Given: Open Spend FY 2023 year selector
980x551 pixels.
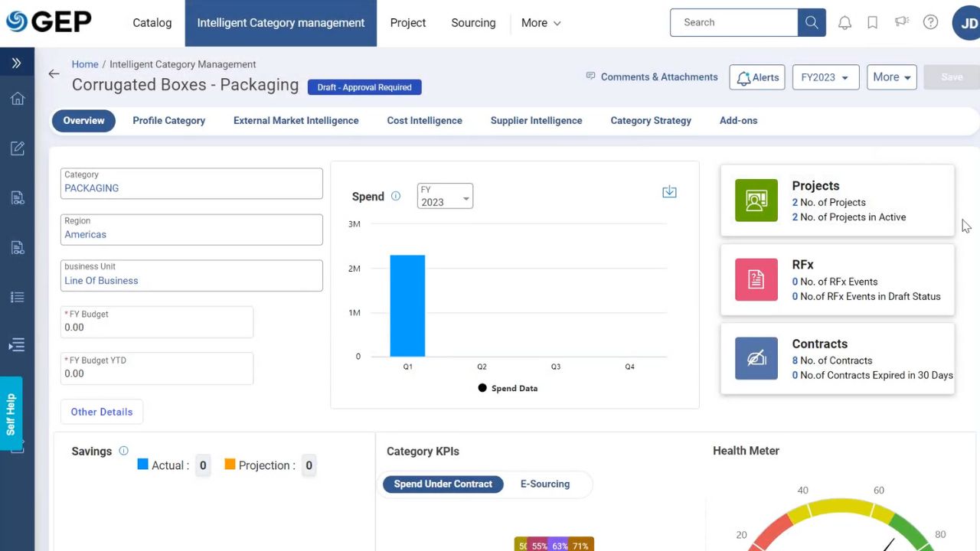Looking at the screenshot, I should pos(445,197).
